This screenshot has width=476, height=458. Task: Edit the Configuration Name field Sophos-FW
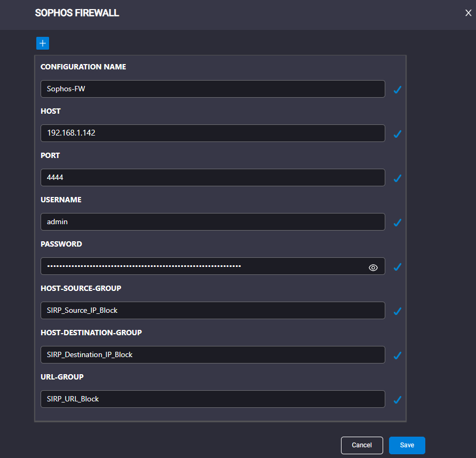[x=213, y=89]
